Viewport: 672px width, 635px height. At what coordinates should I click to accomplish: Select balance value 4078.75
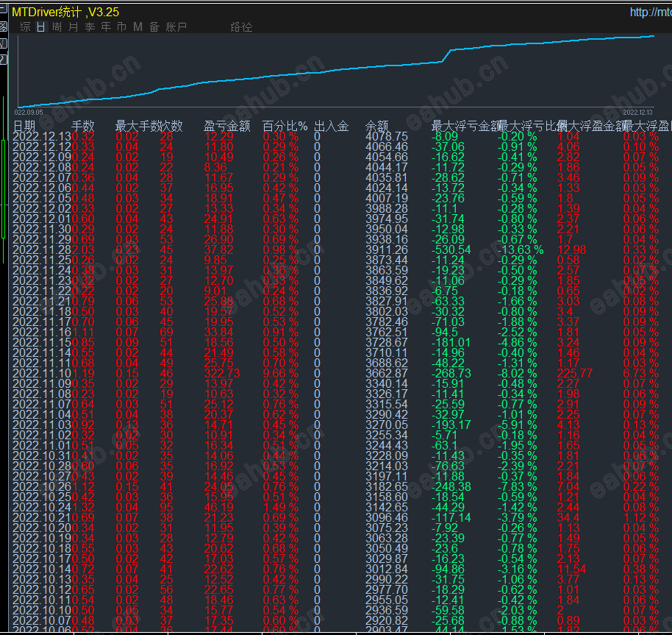click(387, 136)
